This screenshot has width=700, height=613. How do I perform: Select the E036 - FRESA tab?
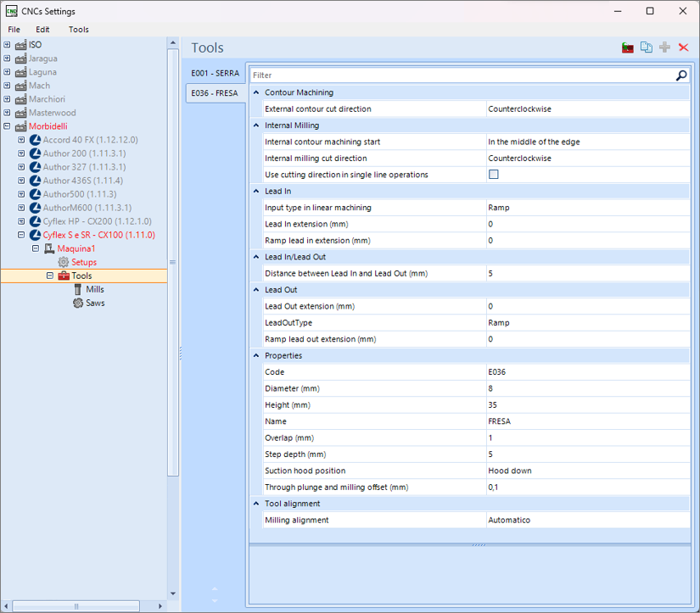[x=216, y=93]
